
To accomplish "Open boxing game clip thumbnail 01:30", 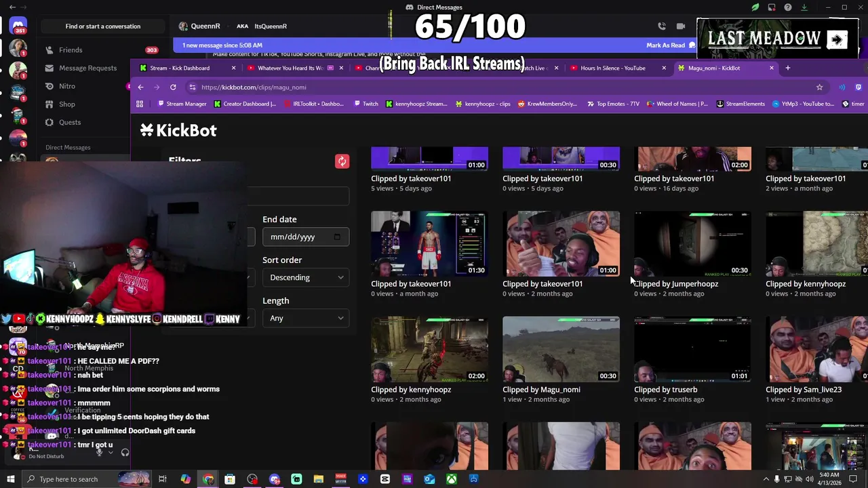I will (429, 244).
